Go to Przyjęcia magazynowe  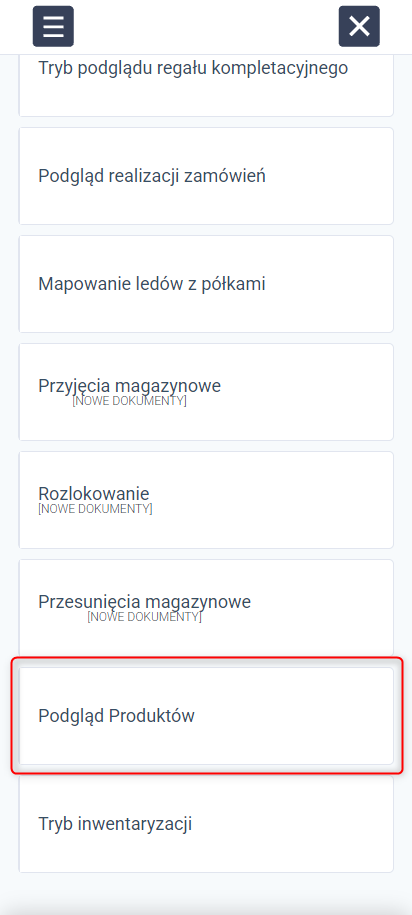(206, 392)
